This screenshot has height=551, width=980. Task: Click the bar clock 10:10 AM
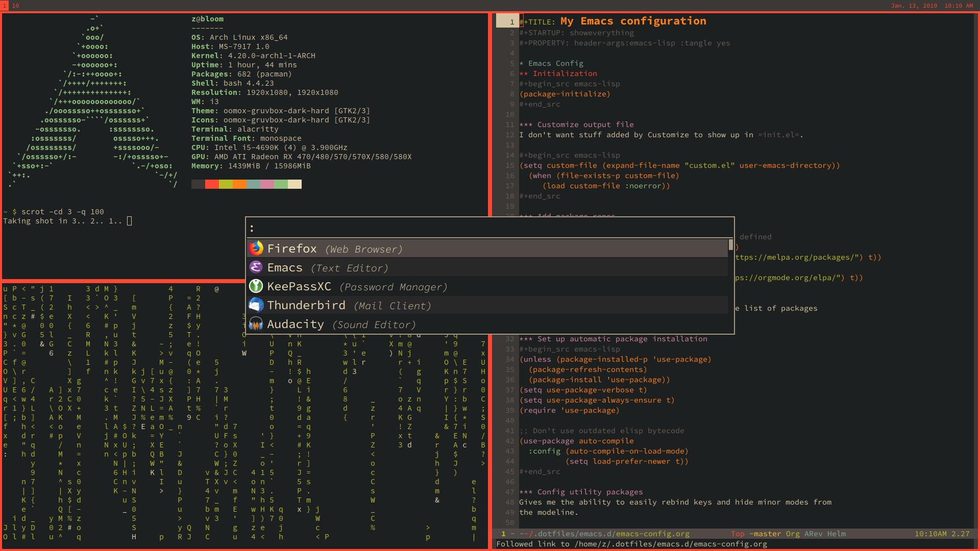959,6
